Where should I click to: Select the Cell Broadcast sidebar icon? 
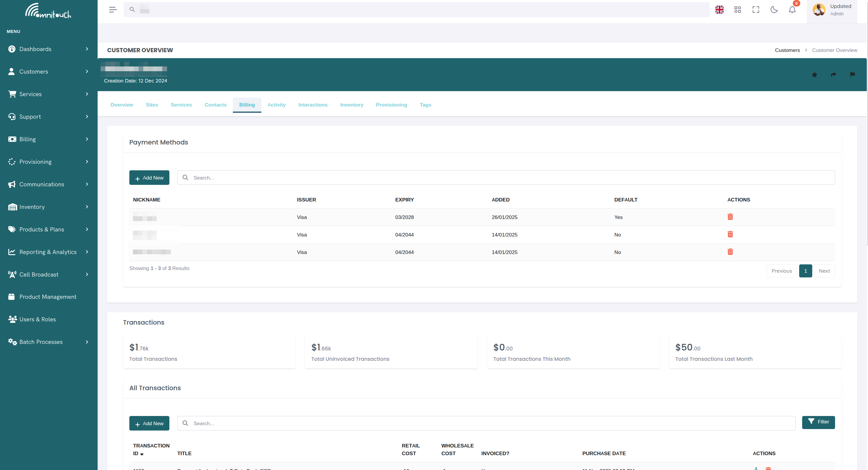click(12, 274)
